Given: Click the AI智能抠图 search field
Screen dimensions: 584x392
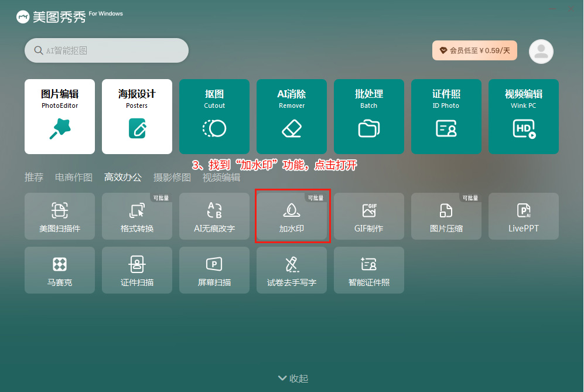Looking at the screenshot, I should point(107,50).
